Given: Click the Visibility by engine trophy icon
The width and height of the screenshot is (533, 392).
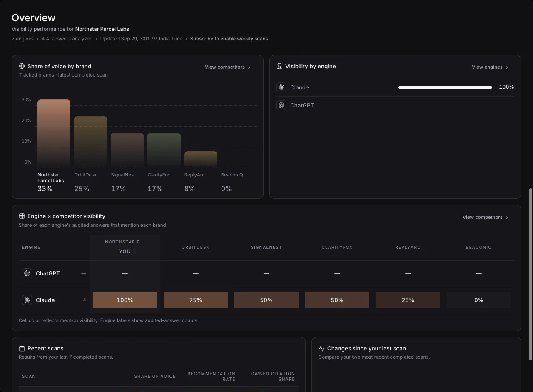Looking at the screenshot, I should click(280, 66).
